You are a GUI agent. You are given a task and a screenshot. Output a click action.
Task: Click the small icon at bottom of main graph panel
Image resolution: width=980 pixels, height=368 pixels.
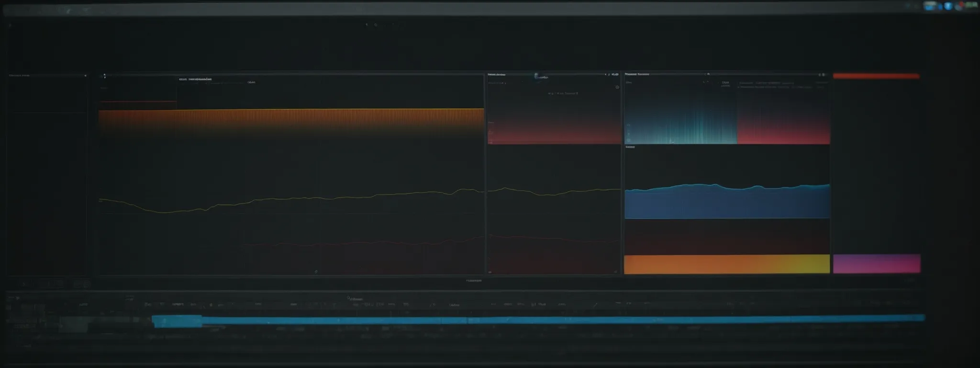pos(316,271)
